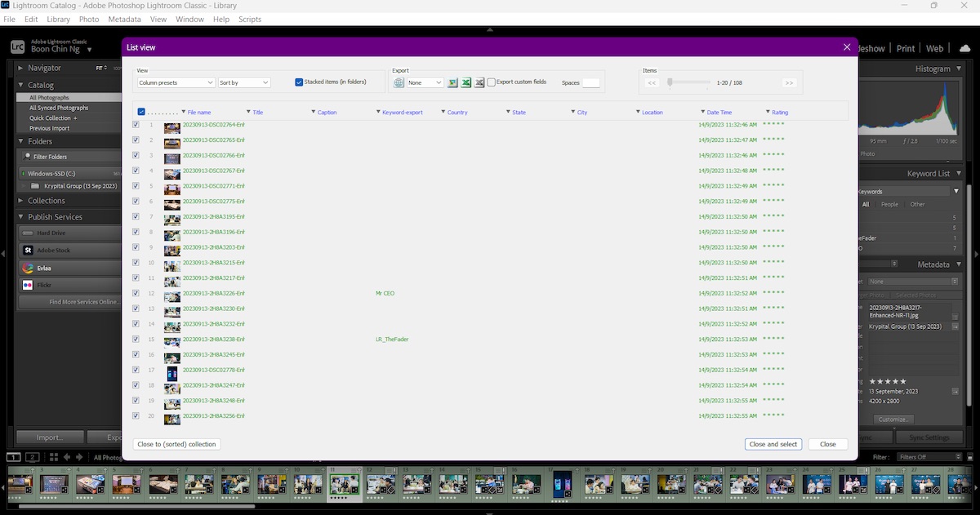Open the Library menu in menu bar
980x515 pixels.
point(58,19)
